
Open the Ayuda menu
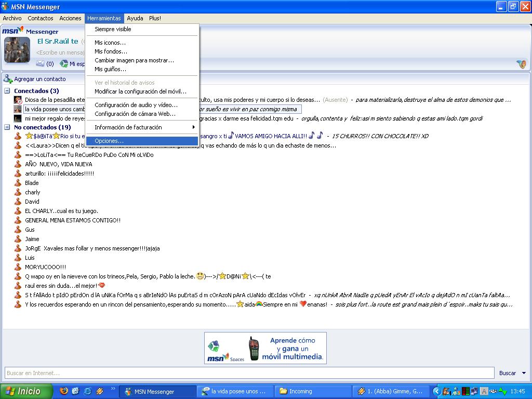pyautogui.click(x=135, y=18)
